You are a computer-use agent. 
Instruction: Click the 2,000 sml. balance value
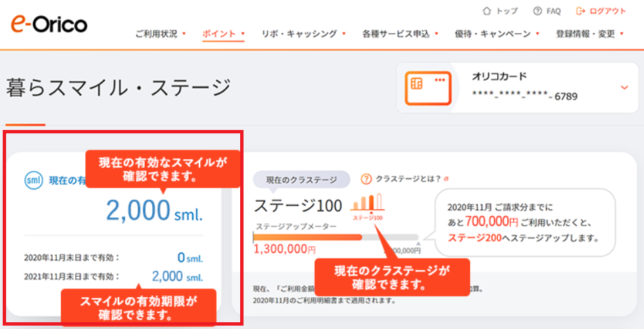click(x=154, y=211)
